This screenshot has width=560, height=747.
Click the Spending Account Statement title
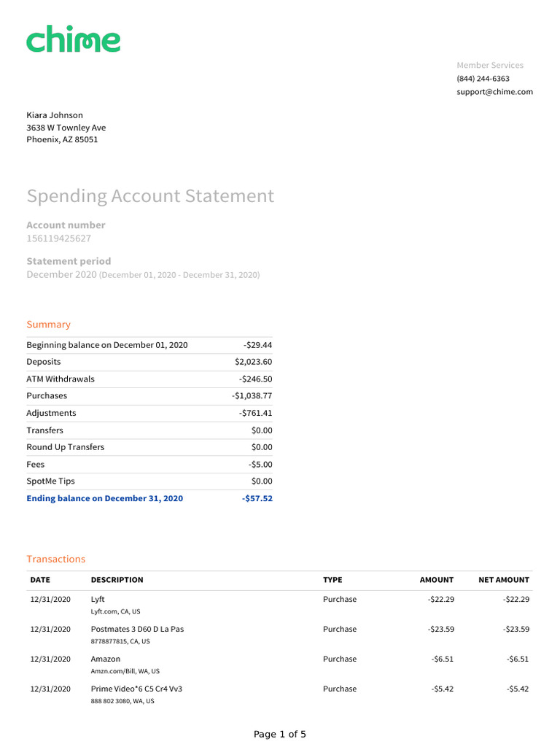(x=150, y=196)
